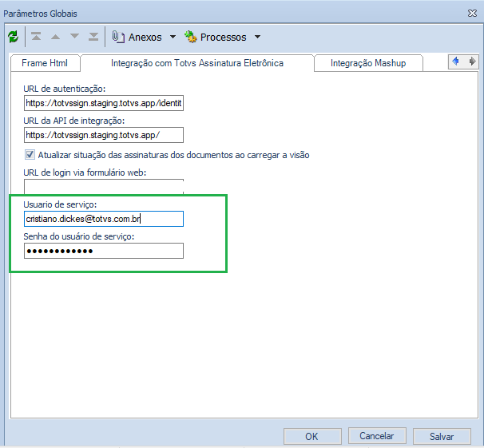Go to next record down arrow
Screen dimensions: 484x448
click(74, 37)
